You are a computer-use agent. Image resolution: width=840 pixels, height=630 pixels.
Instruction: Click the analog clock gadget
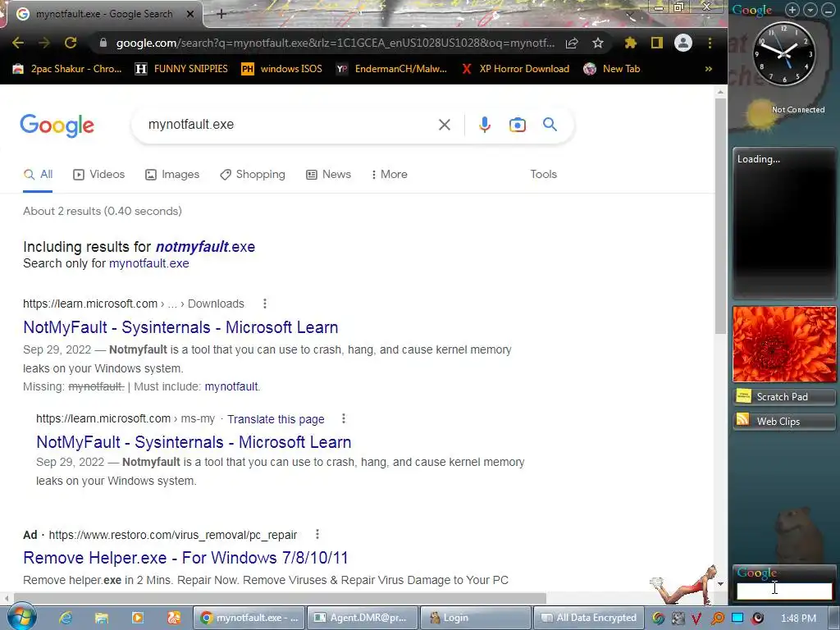[x=784, y=54]
